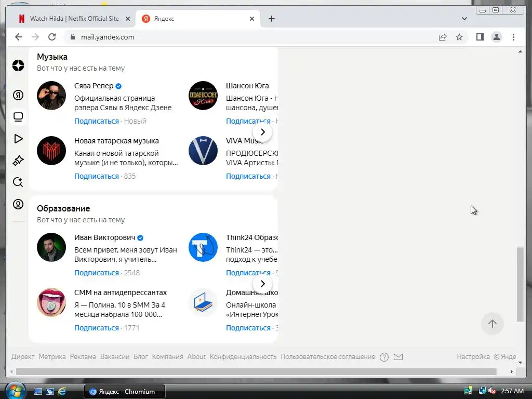Launch Internet Explorer from quick launch

[x=62, y=391]
